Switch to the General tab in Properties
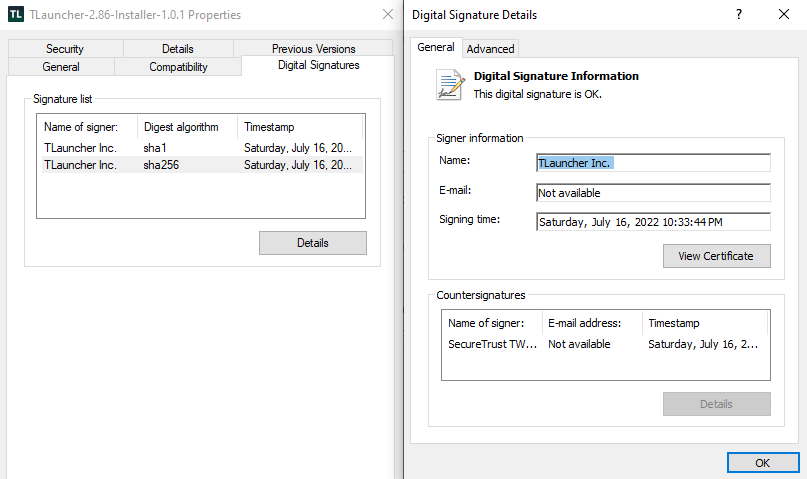Image resolution: width=807 pixels, height=479 pixels. click(61, 66)
